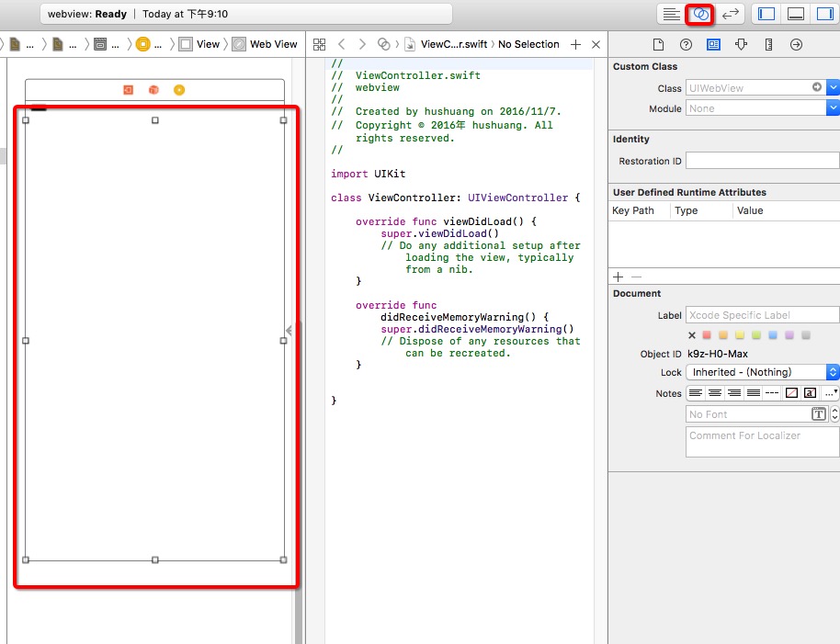Image resolution: width=840 pixels, height=644 pixels.
Task: Open the Connections inspector
Action: [x=796, y=44]
